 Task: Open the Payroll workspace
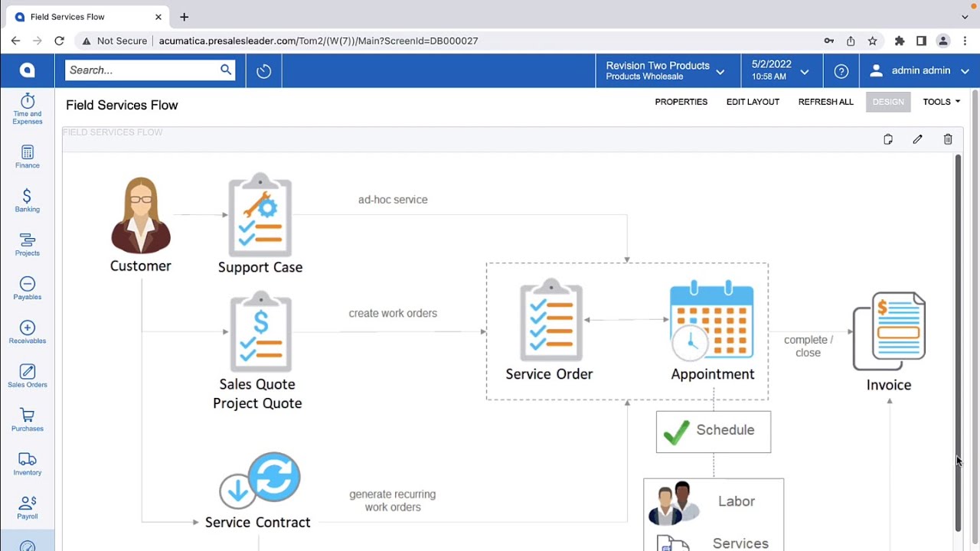[27, 507]
